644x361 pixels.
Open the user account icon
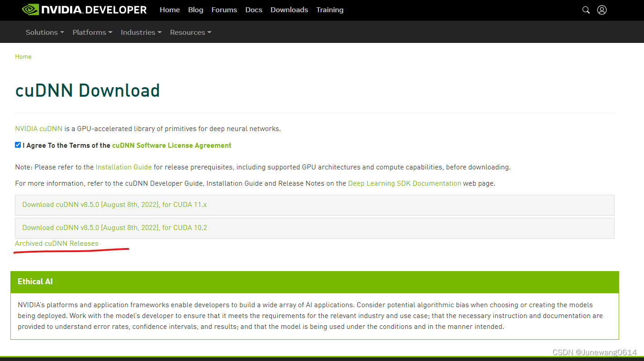601,10
